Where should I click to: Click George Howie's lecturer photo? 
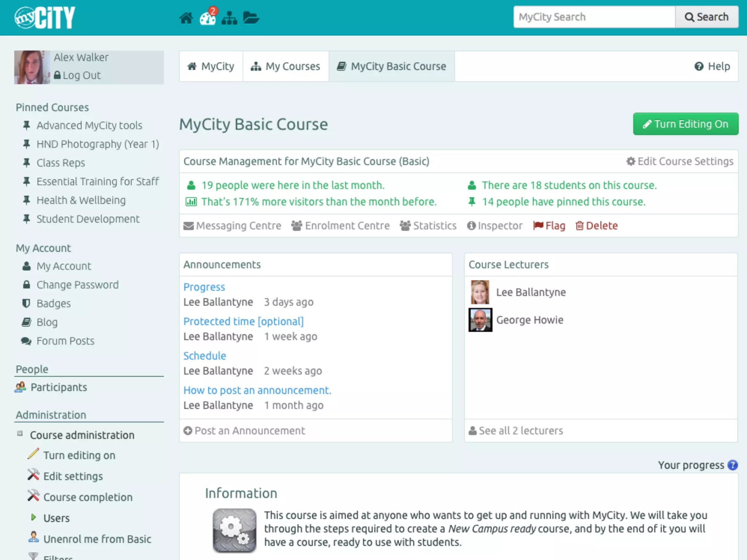[480, 320]
